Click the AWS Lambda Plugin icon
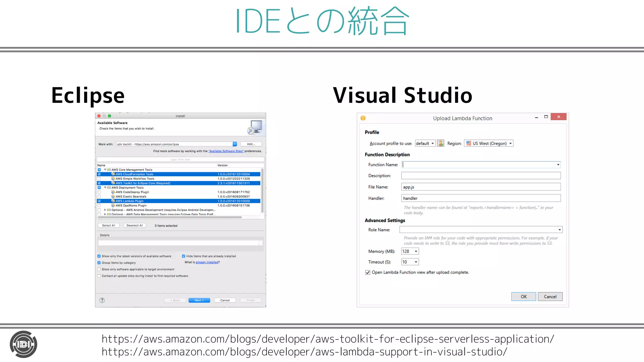This screenshot has width=644, height=362. click(113, 201)
